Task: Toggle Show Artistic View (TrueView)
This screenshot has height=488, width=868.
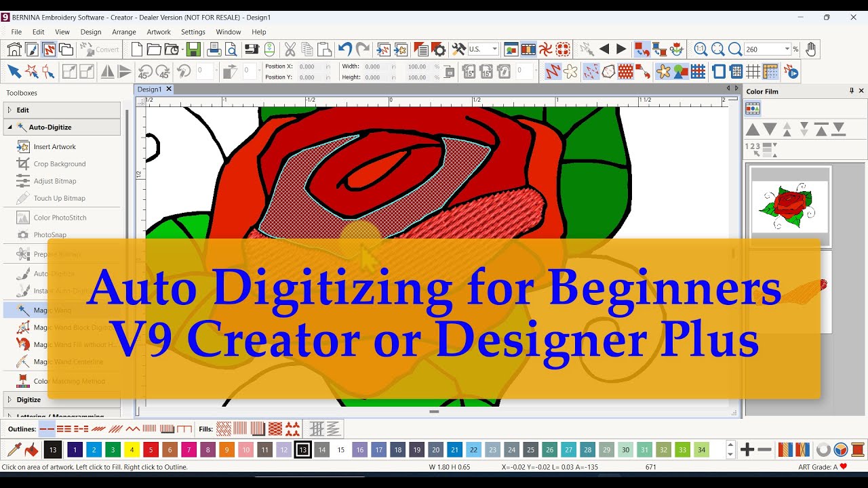Action: pyautogui.click(x=571, y=71)
